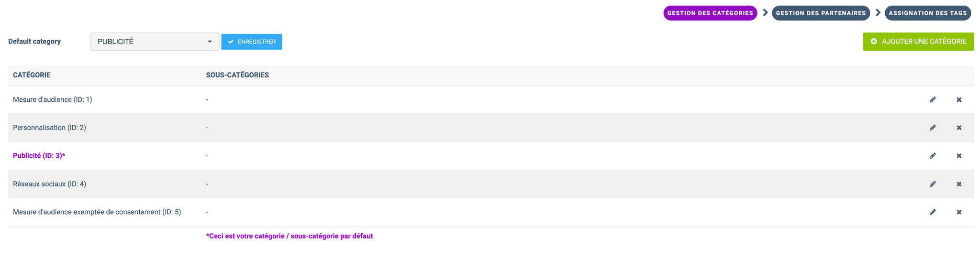980x260 pixels.
Task: Click the dropdown arrow next to PUBLICITÉ
Action: tap(210, 42)
